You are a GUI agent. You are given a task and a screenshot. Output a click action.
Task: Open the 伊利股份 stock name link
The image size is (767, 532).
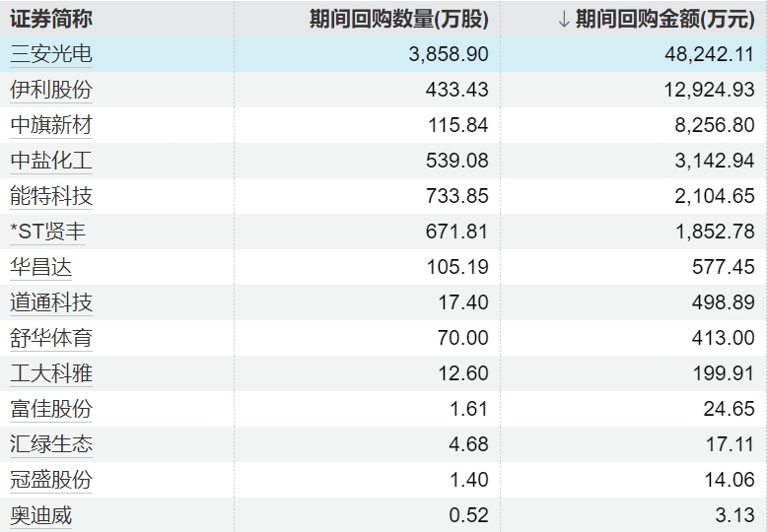51,90
